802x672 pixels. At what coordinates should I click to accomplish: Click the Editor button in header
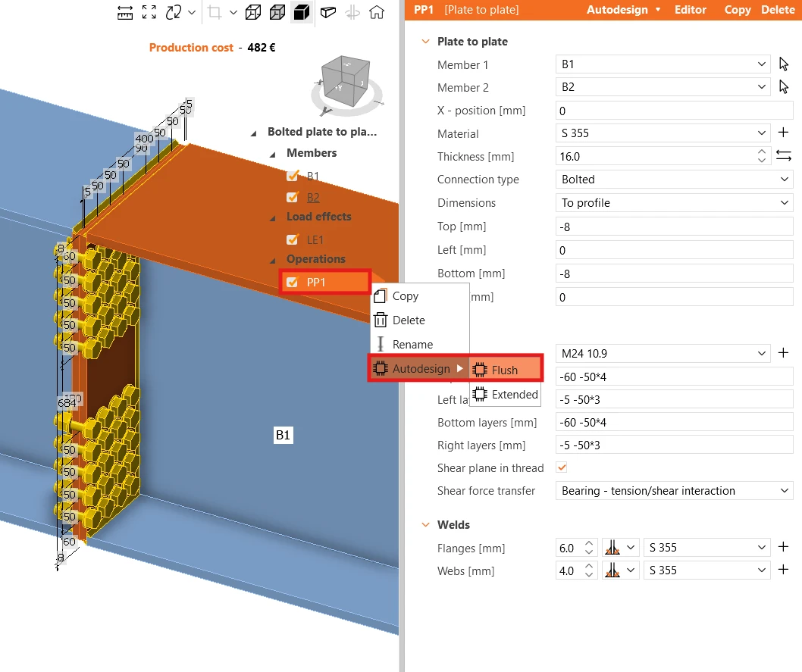690,10
